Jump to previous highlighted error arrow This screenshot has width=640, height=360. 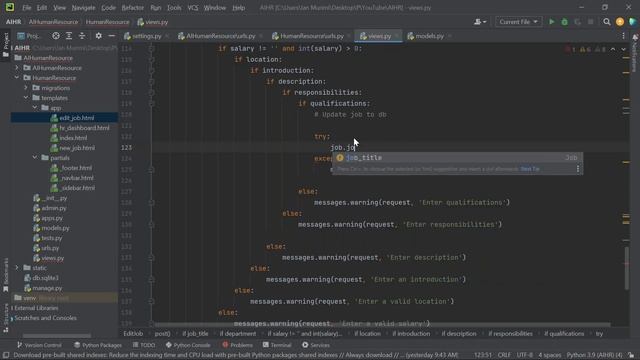point(613,49)
